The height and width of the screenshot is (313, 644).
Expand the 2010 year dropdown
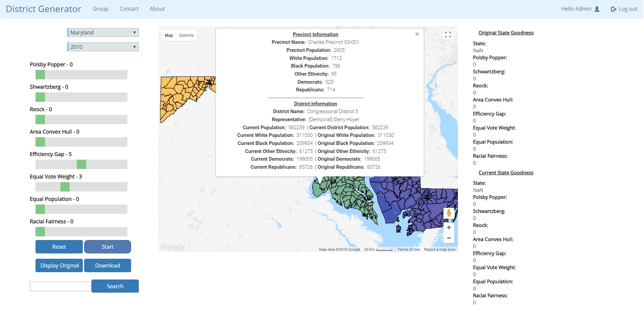pyautogui.click(x=103, y=47)
